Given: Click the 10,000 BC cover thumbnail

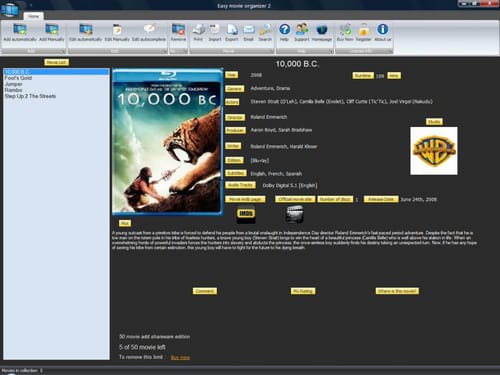Looking at the screenshot, I should (x=168, y=142).
